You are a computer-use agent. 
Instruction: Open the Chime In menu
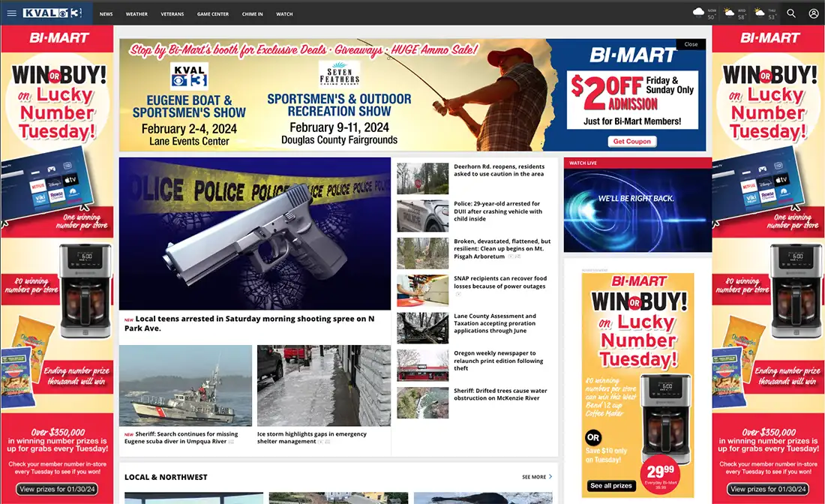point(252,14)
